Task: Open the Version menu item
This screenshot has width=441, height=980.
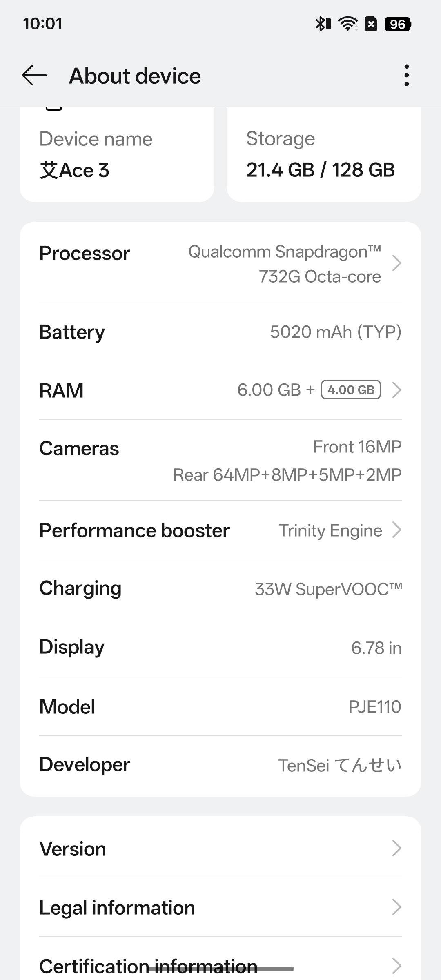Action: (220, 849)
